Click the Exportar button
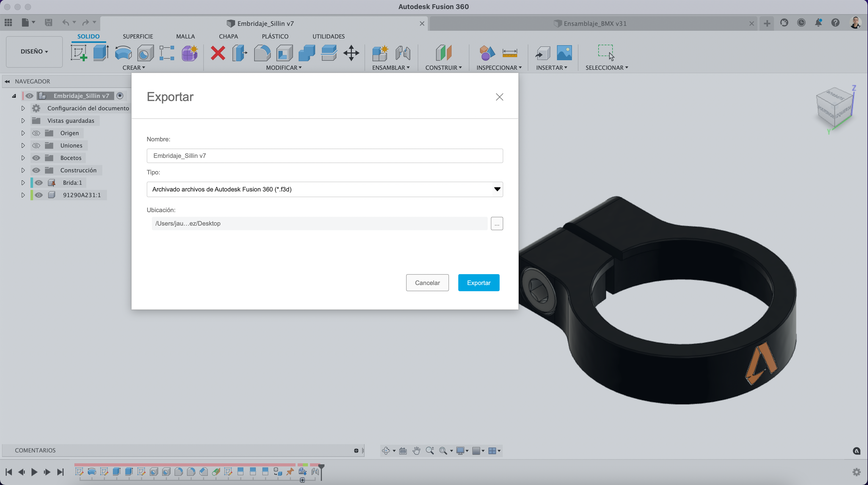 coord(478,283)
